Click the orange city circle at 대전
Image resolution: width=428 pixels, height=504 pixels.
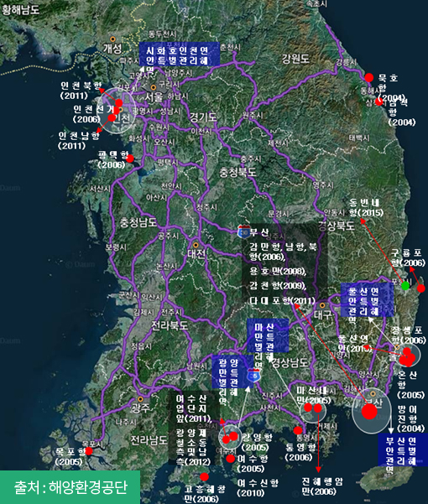[196, 245]
